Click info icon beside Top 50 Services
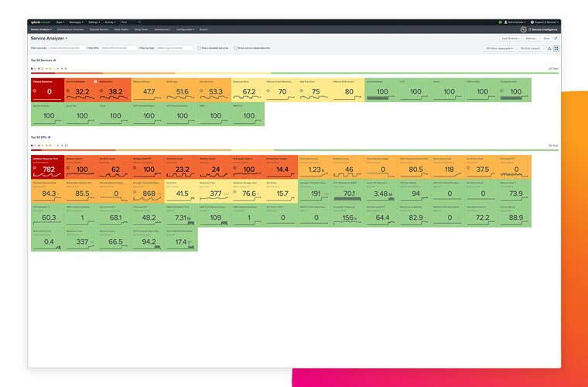This screenshot has width=588, height=387. click(55, 60)
